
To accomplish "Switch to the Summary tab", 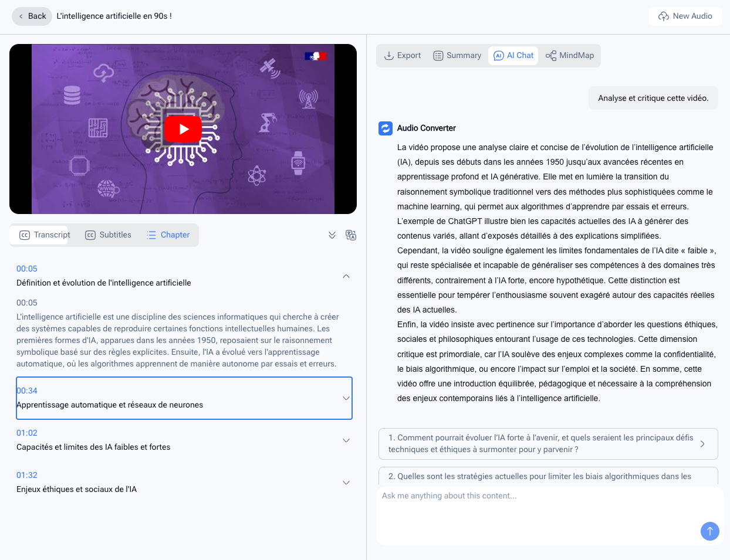I will (457, 56).
